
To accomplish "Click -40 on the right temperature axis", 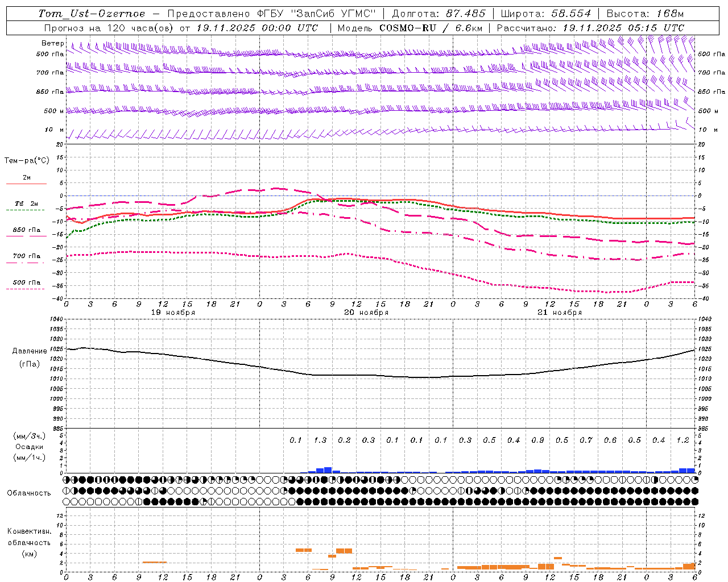I will 704,299.
